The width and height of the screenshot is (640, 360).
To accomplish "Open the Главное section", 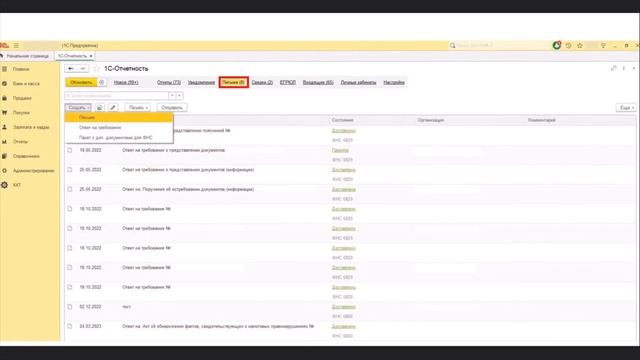I will pyautogui.click(x=20, y=69).
